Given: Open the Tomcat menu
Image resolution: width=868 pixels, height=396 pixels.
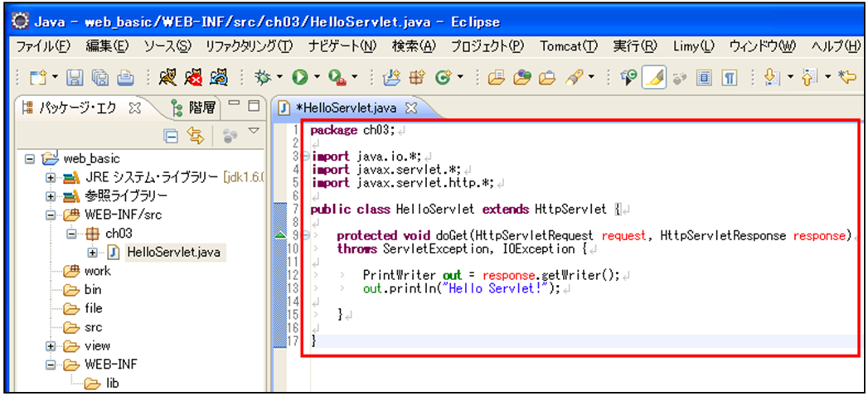Looking at the screenshot, I should [568, 45].
